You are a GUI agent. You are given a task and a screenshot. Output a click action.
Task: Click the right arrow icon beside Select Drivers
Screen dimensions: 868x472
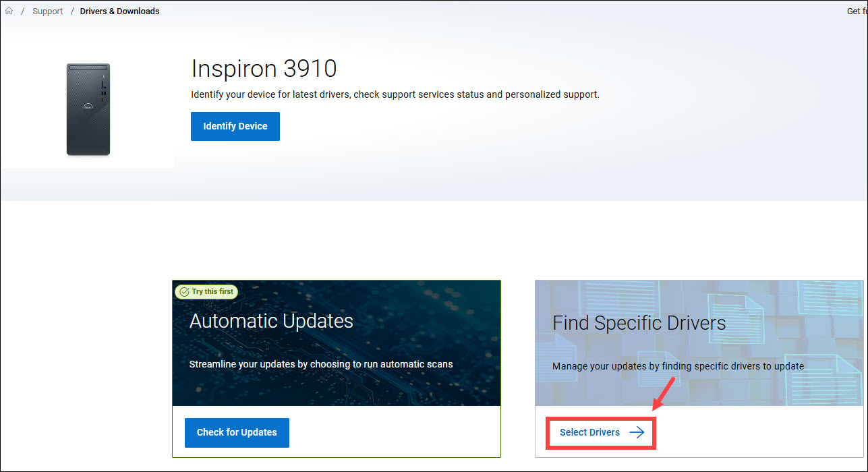point(637,432)
